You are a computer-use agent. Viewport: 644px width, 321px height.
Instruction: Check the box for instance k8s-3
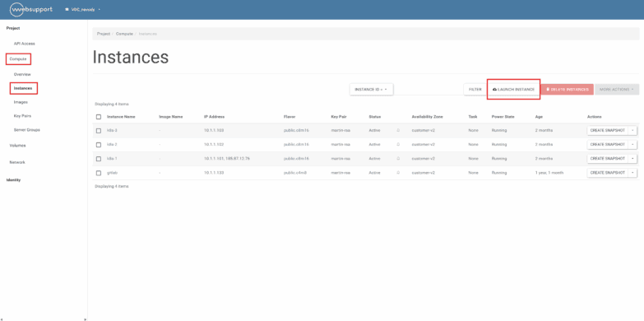[99, 131]
